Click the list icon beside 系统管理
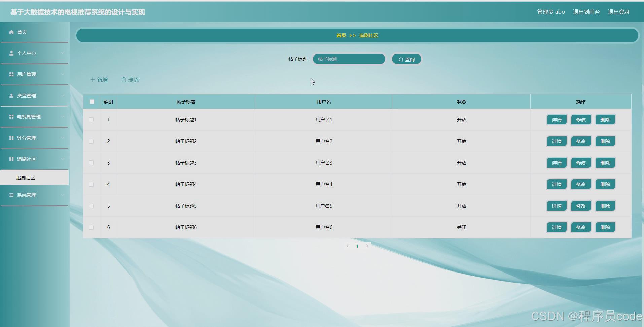Viewport: 644px width, 327px height. coord(11,195)
